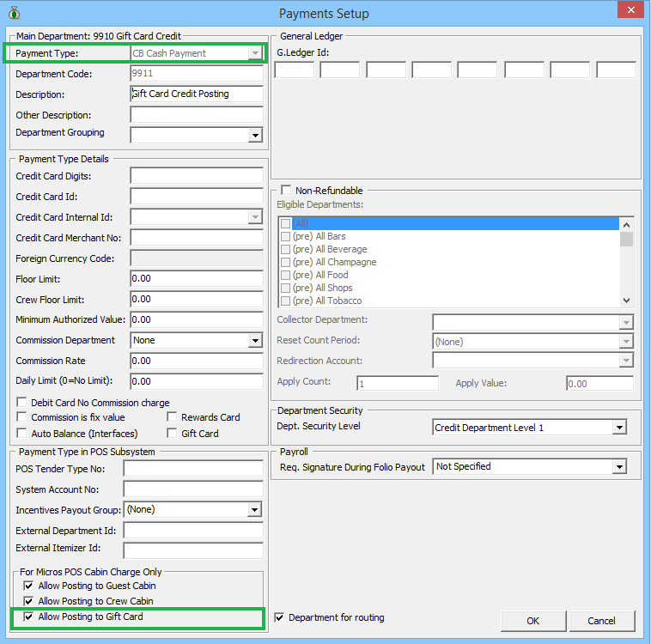Close the Payments Setup dialog
The height and width of the screenshot is (644, 651).
click(630, 10)
